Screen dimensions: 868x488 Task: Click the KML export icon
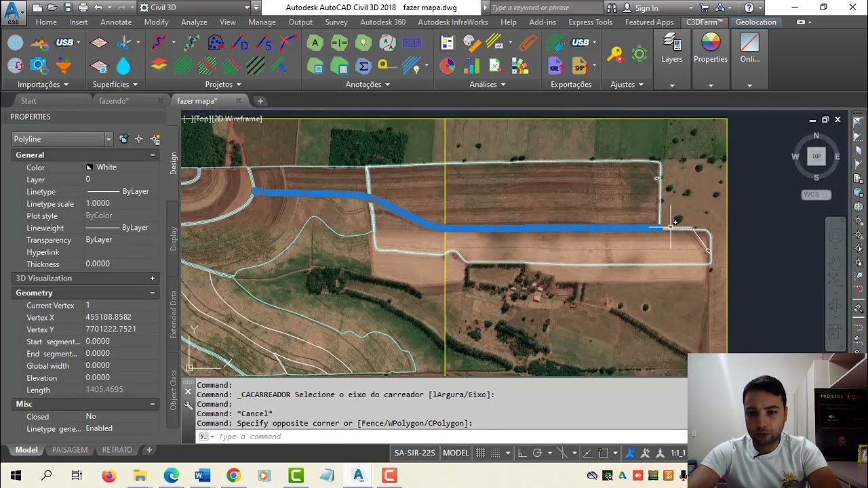555,66
